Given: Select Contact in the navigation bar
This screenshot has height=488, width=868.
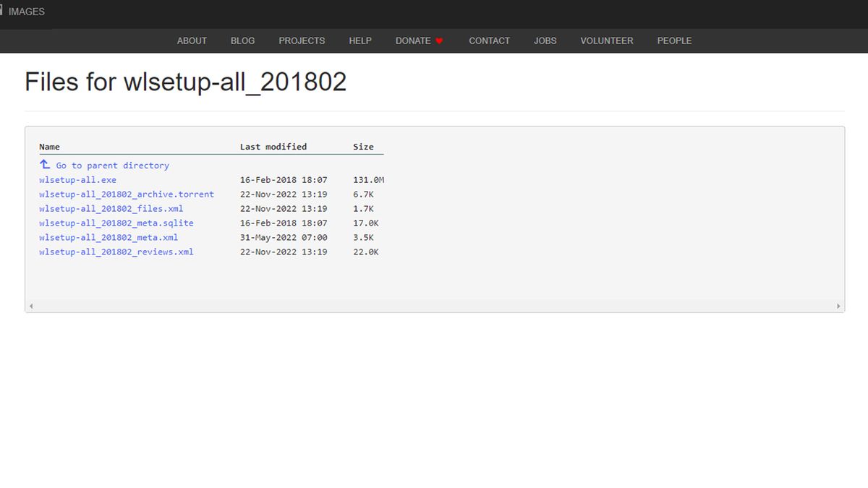Looking at the screenshot, I should tap(489, 41).
